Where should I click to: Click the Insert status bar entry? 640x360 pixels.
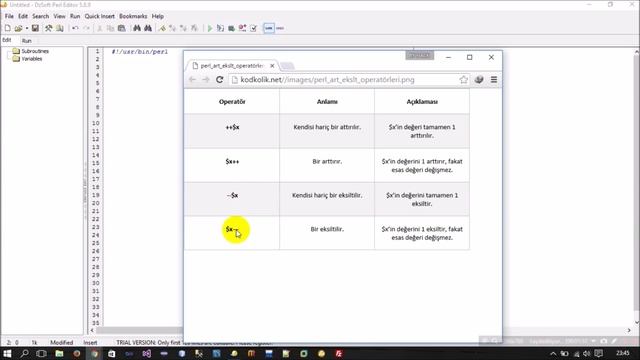(x=90, y=342)
